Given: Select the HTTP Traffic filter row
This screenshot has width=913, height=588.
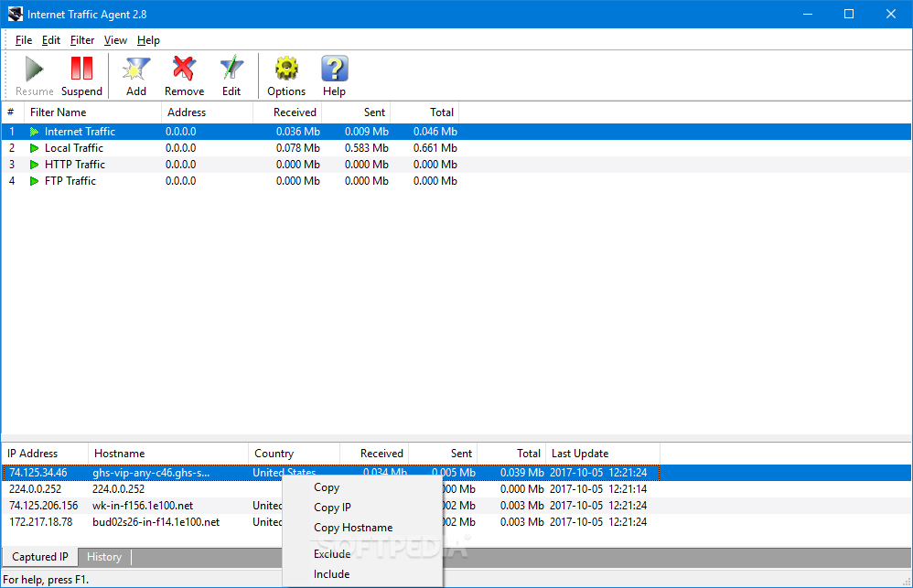Looking at the screenshot, I should coord(456,165).
